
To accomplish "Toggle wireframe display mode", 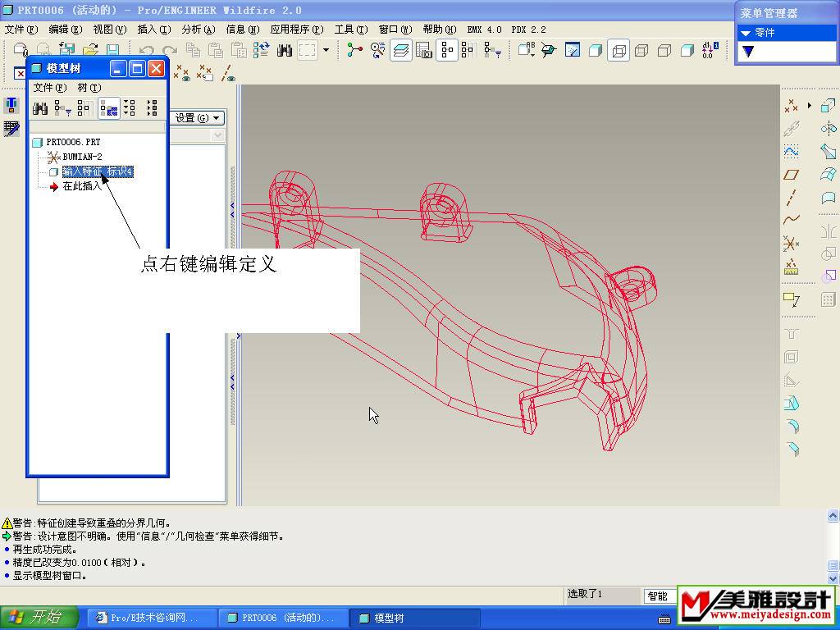I will (619, 51).
